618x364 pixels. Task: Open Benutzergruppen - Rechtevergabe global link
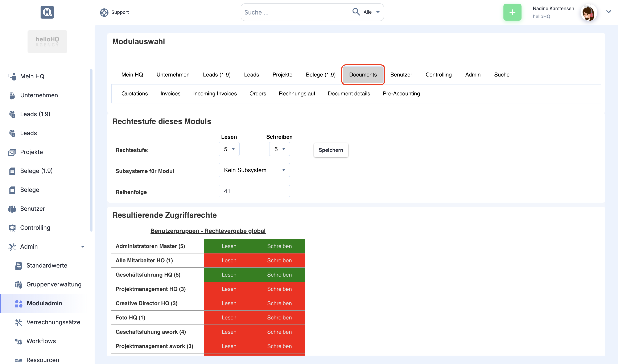(208, 231)
